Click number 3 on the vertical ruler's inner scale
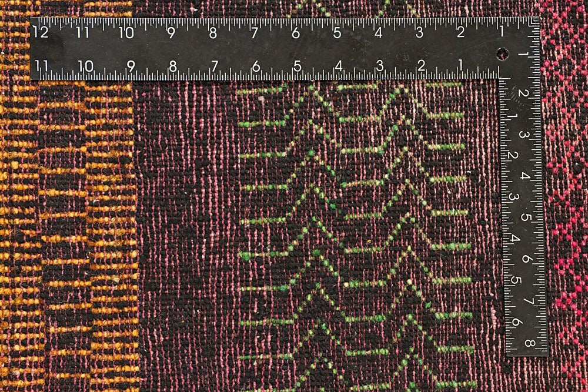Image resolution: width=588 pixels, height=392 pixels. coord(516,197)
